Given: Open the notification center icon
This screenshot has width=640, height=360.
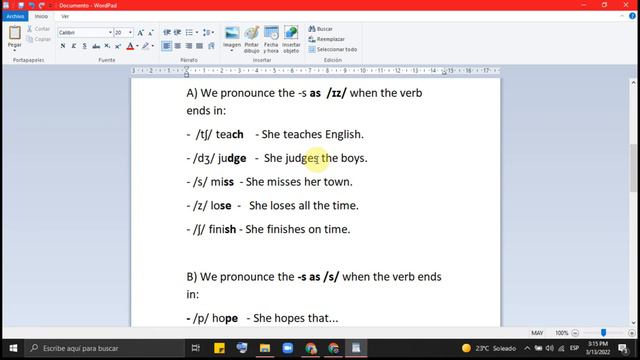Looking at the screenshot, I should point(623,348).
